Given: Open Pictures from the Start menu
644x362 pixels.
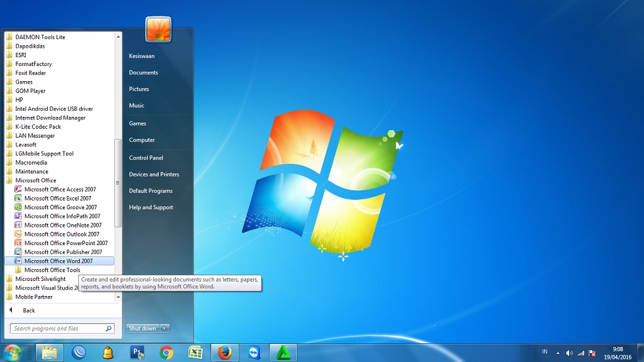Looking at the screenshot, I should click(139, 89).
